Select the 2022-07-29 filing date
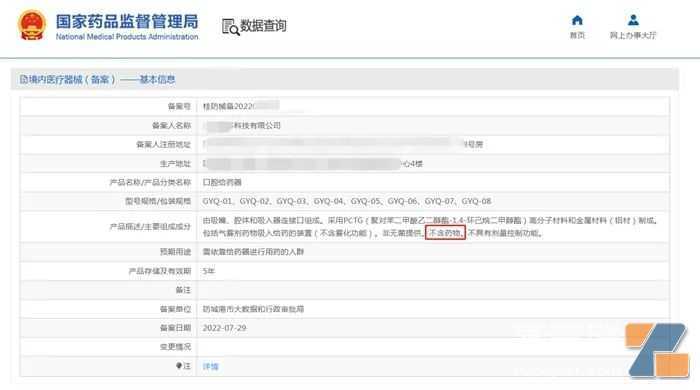The image size is (700, 390). click(x=225, y=328)
